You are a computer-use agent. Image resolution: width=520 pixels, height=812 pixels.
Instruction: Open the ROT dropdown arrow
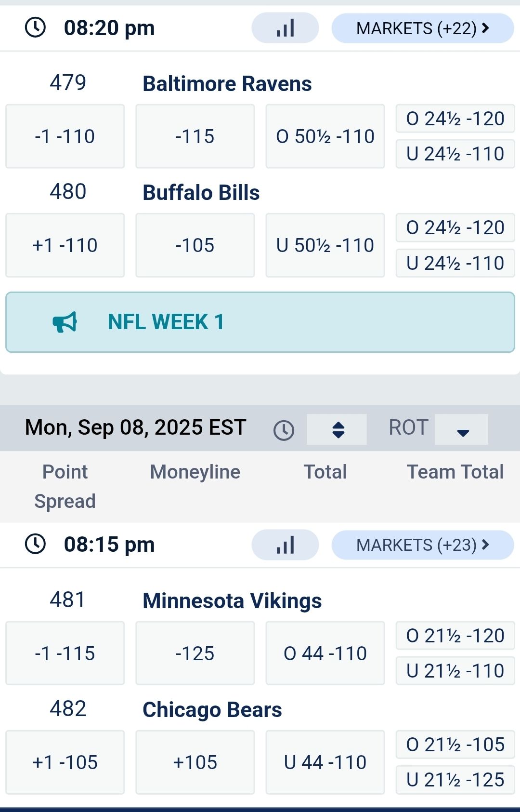tap(462, 429)
